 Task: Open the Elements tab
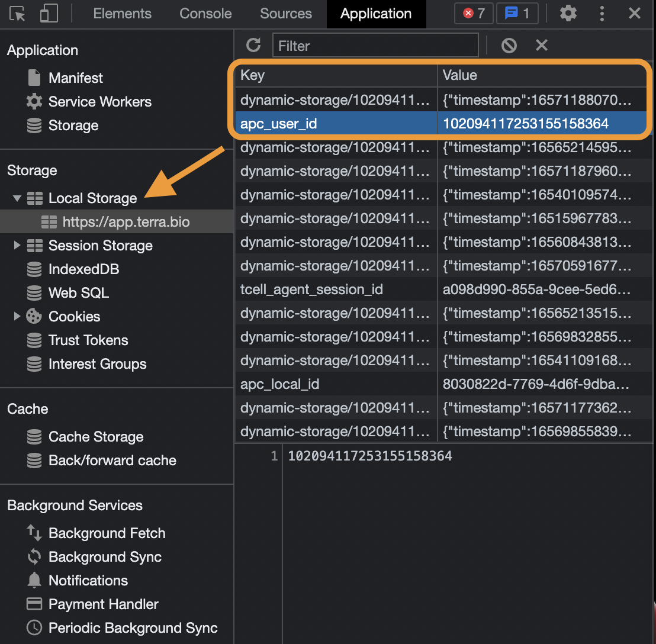pyautogui.click(x=122, y=14)
